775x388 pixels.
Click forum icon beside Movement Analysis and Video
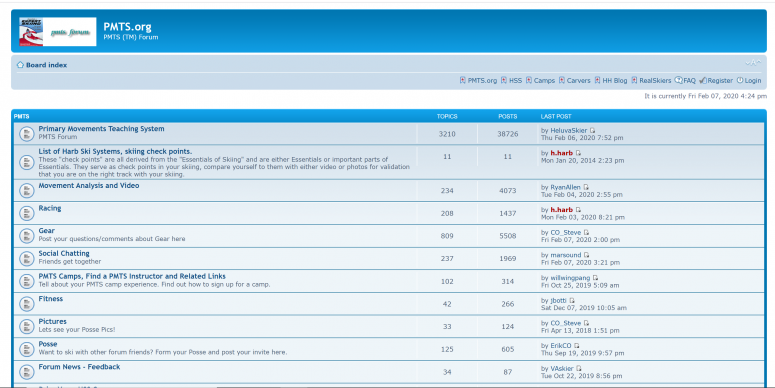(27, 190)
